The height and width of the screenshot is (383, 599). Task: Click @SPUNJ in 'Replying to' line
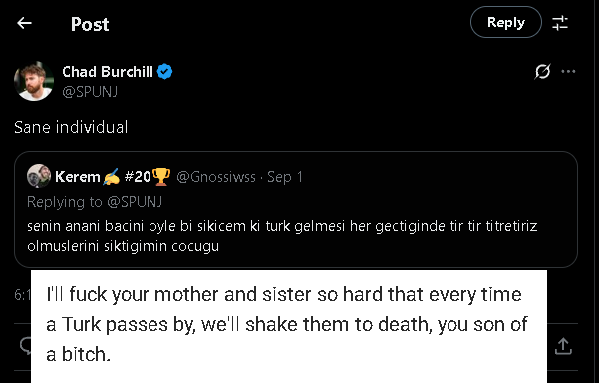[134, 202]
